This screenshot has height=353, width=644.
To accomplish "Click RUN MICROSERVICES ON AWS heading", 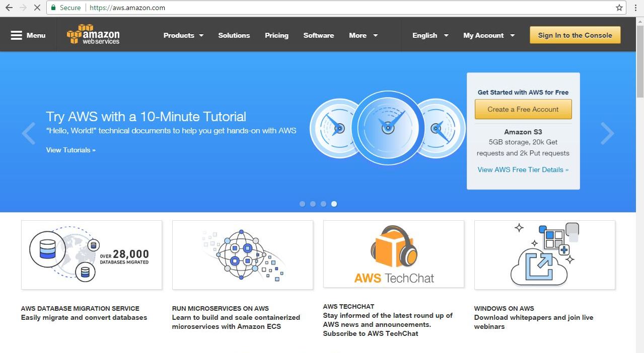I will click(x=221, y=308).
